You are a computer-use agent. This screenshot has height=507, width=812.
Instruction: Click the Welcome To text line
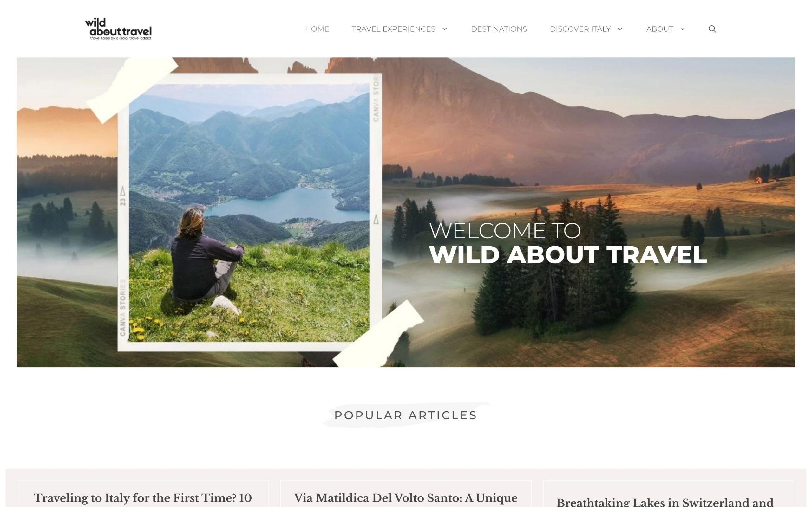coord(505,231)
